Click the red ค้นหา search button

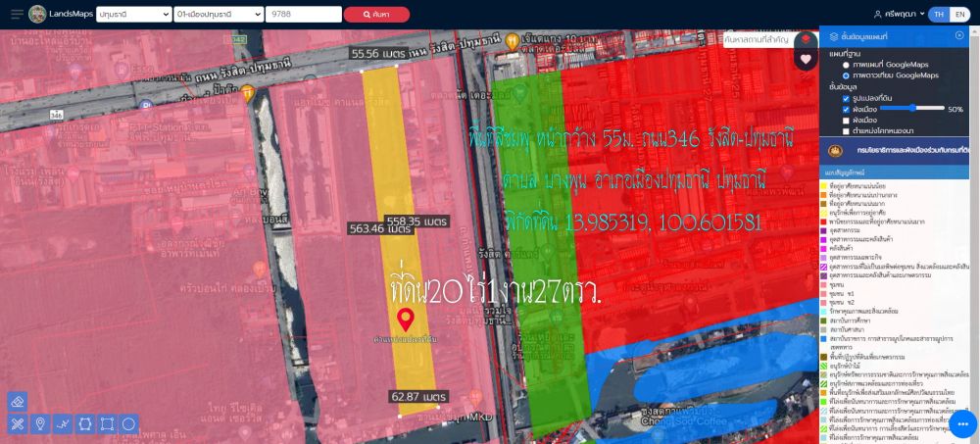(x=376, y=15)
